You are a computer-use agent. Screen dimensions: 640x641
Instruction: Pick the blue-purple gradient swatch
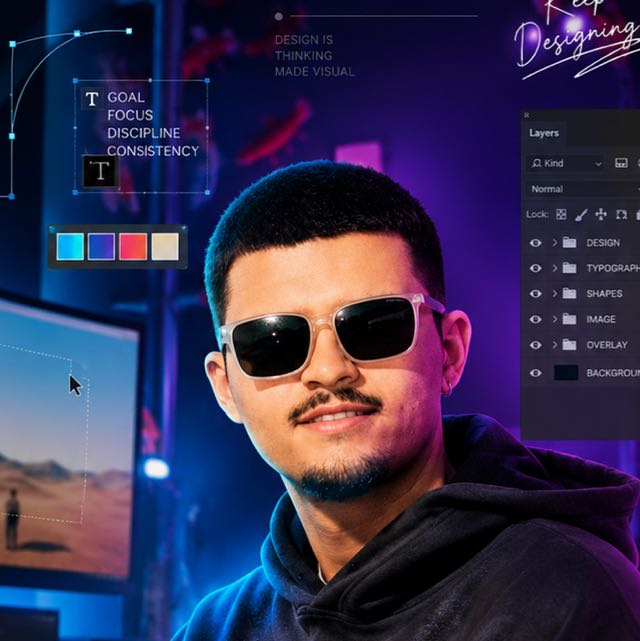pyautogui.click(x=101, y=247)
